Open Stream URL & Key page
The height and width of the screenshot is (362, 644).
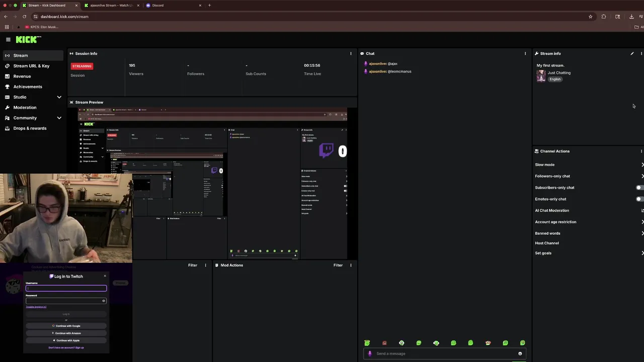pos(32,66)
